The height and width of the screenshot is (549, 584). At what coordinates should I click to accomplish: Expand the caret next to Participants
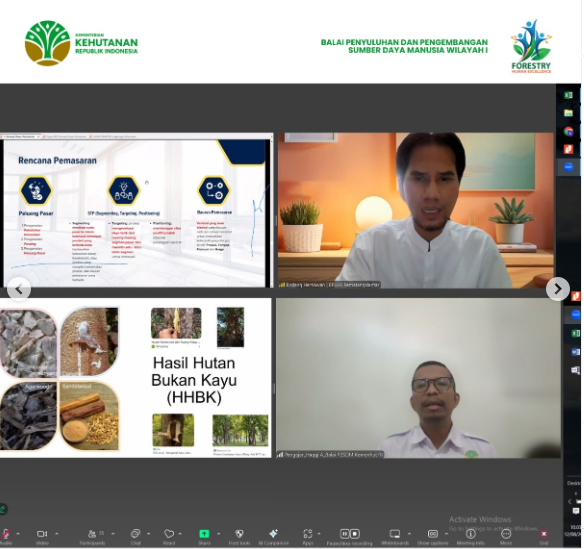pos(113,534)
